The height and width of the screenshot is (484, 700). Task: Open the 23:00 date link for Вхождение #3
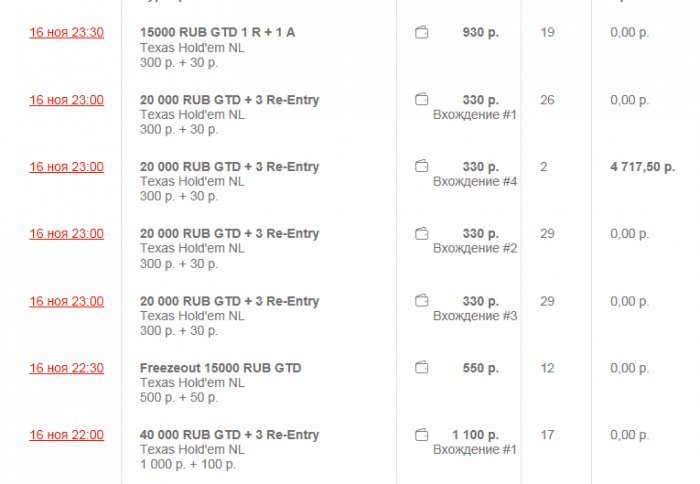[x=66, y=301]
